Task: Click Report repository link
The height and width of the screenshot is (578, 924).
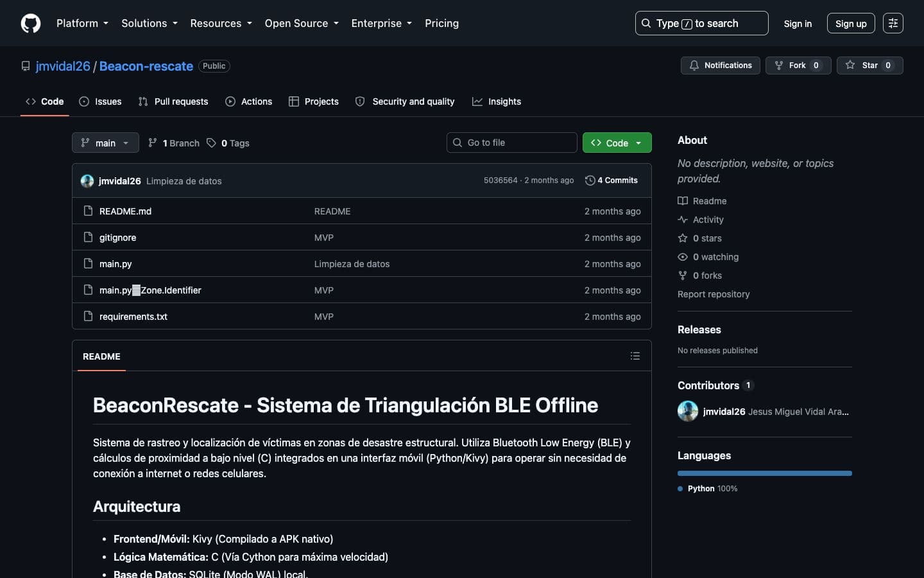Action: 714,294
